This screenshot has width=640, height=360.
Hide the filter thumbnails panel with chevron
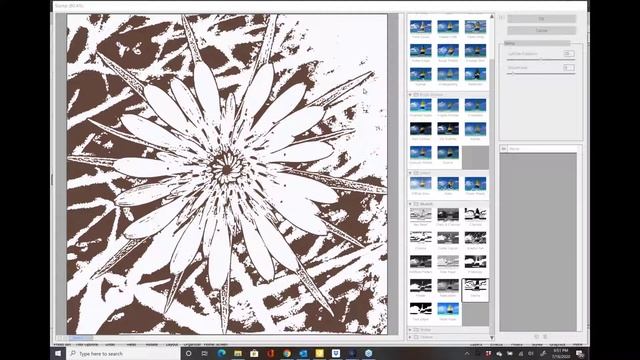(501, 18)
